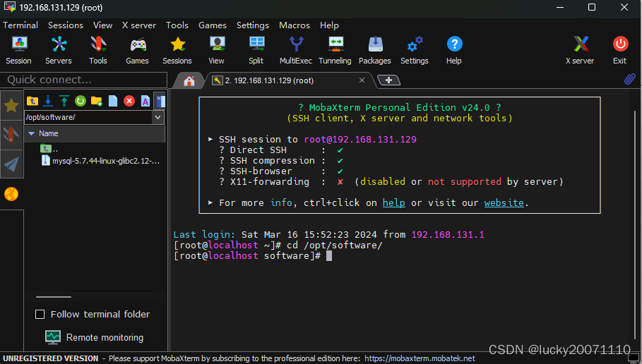Click the help link in the banner
Screen dimensions: 642x364
394,203
